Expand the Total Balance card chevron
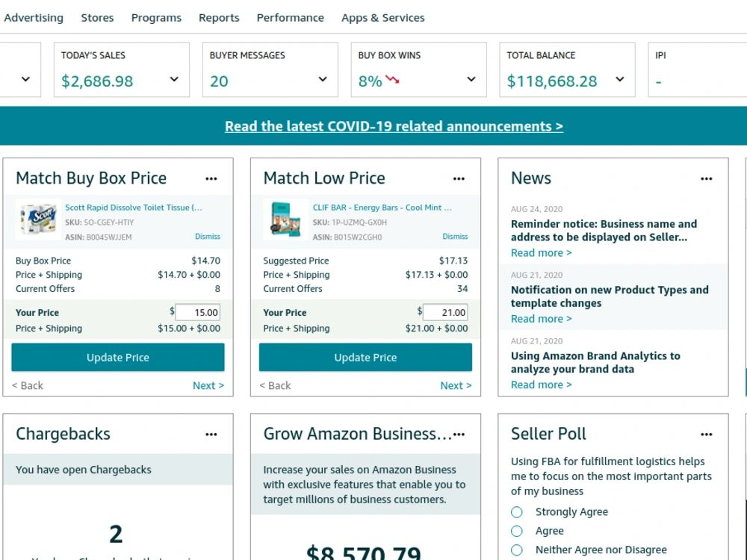Image resolution: width=747 pixels, height=560 pixels. tap(620, 80)
